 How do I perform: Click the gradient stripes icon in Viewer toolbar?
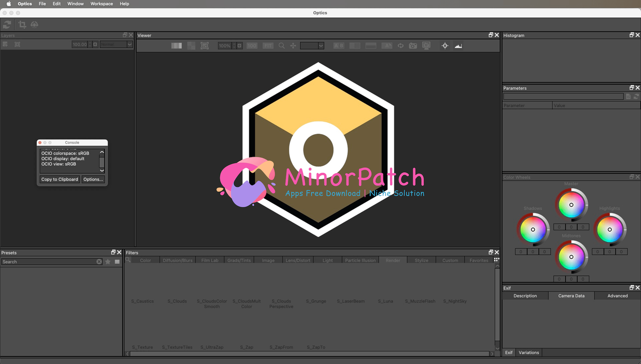coord(176,46)
